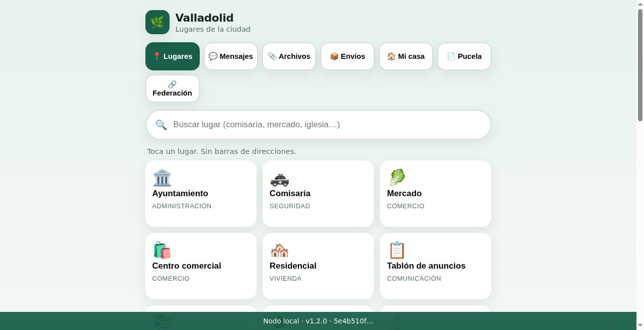Open the Archivos tab

click(289, 56)
